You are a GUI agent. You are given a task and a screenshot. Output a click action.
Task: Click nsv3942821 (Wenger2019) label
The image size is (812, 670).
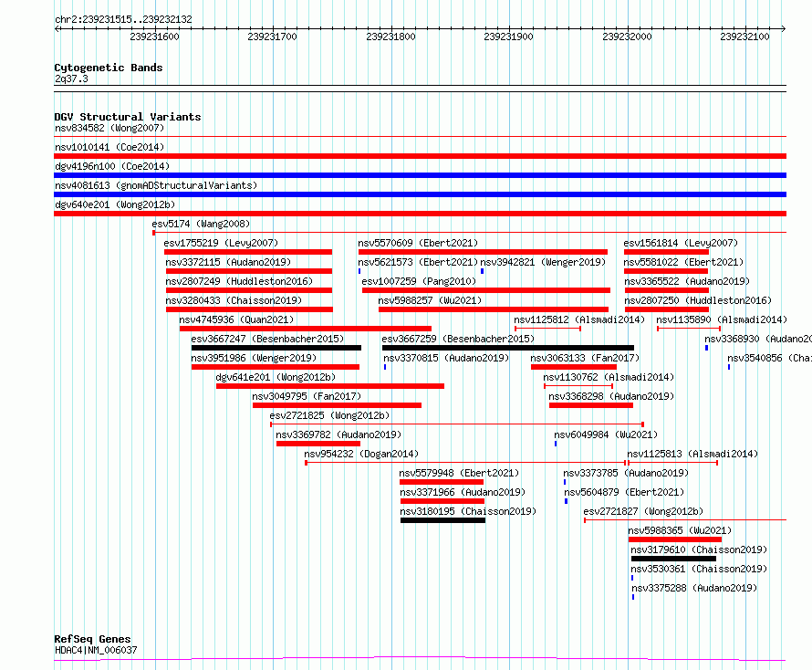point(543,262)
